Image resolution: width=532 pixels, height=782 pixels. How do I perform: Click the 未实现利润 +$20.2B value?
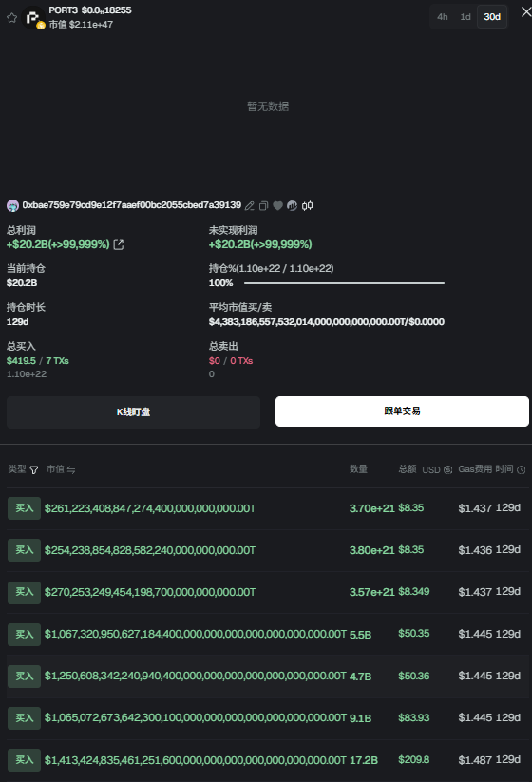click(x=260, y=244)
